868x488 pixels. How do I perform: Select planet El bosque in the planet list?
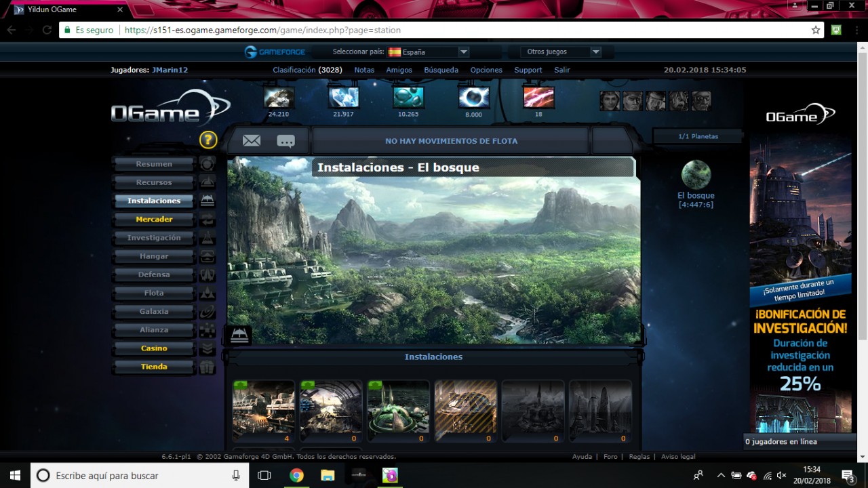(696, 184)
